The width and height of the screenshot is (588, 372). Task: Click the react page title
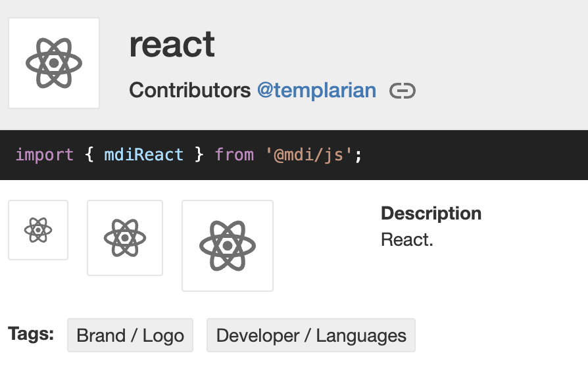(172, 45)
